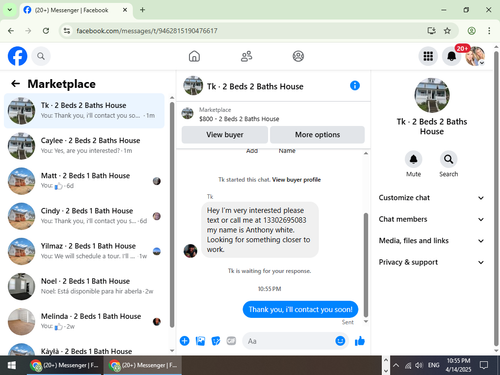Expand Chat members section
The image size is (500, 375).
click(x=431, y=219)
